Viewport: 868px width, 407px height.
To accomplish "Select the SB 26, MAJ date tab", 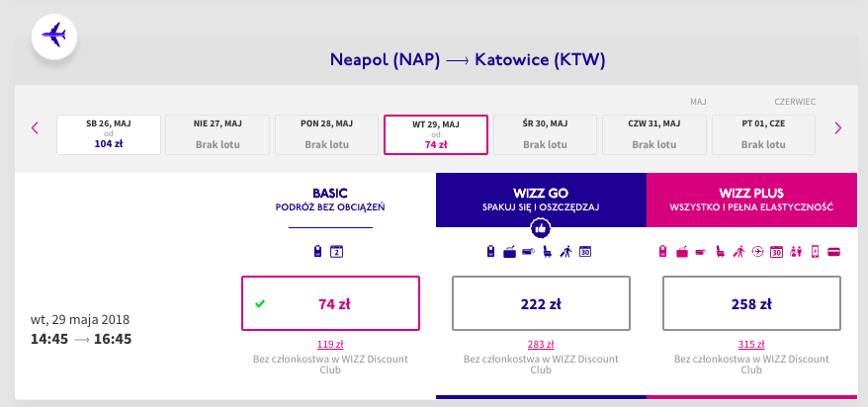I will coord(109,134).
